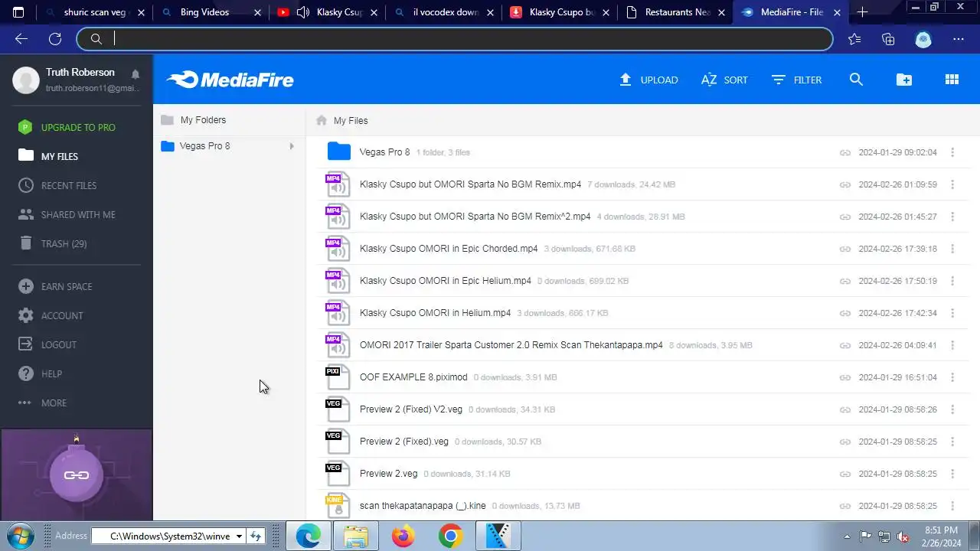Open options menu for the Vegas Pro 8 folder
Screen dimensions: 980x551
(x=952, y=152)
